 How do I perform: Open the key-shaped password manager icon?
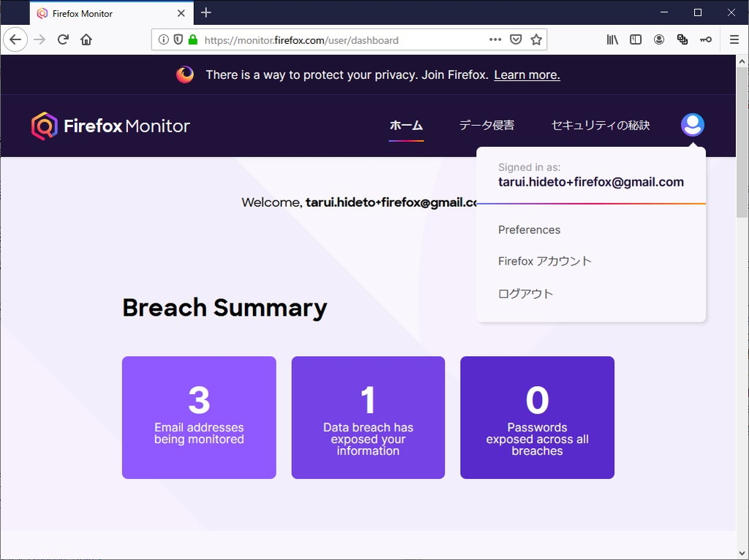tap(706, 39)
